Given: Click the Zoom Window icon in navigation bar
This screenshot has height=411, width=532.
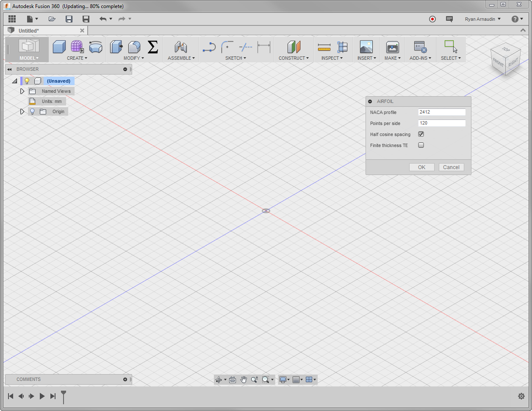Looking at the screenshot, I should (x=266, y=379).
